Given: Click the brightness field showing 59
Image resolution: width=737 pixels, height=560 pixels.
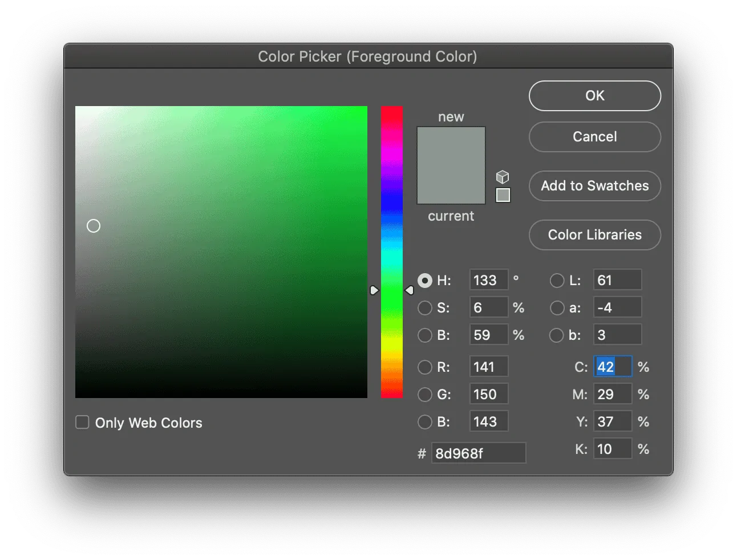Looking at the screenshot, I should click(489, 335).
